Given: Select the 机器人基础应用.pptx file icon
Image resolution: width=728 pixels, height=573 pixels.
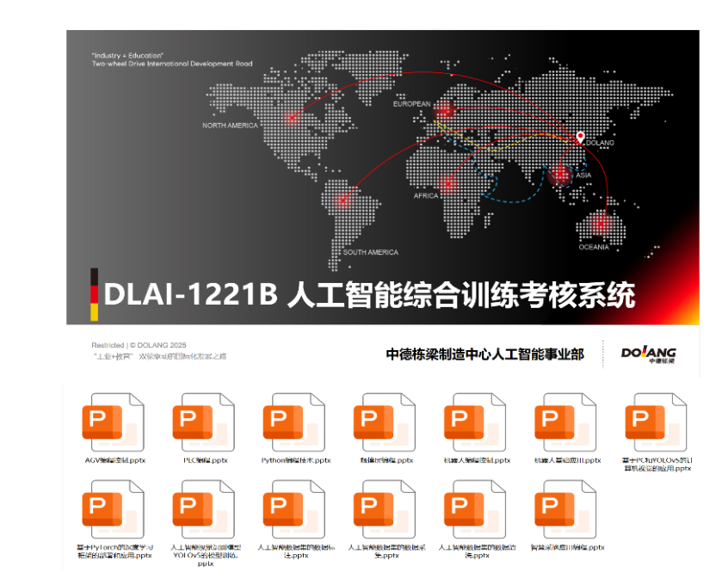Looking at the screenshot, I should [x=566, y=422].
